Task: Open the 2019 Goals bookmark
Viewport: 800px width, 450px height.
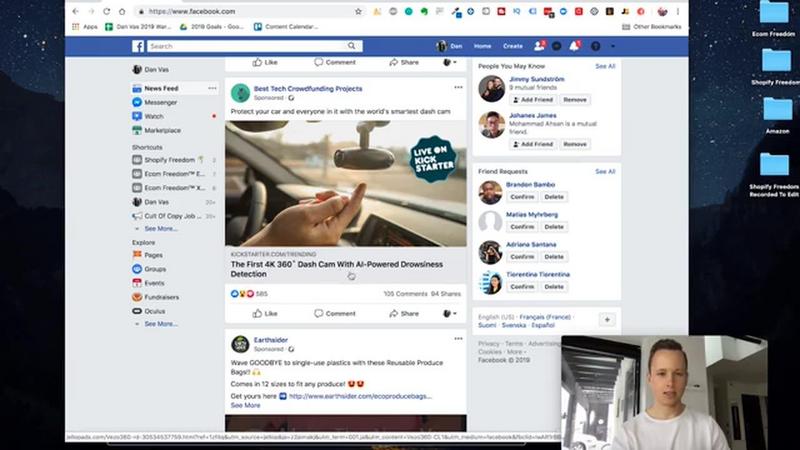Action: (212, 27)
